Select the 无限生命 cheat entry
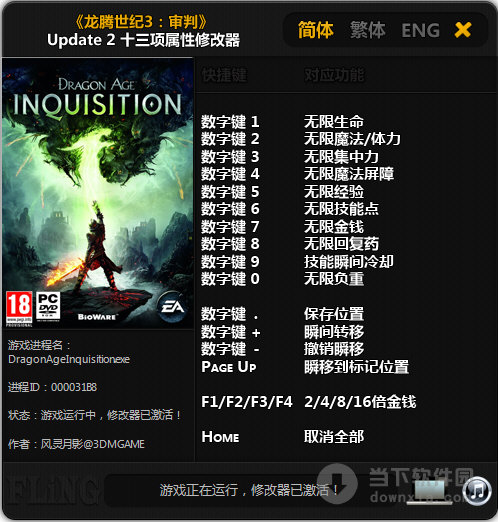Image resolution: width=498 pixels, height=522 pixels. [x=334, y=122]
